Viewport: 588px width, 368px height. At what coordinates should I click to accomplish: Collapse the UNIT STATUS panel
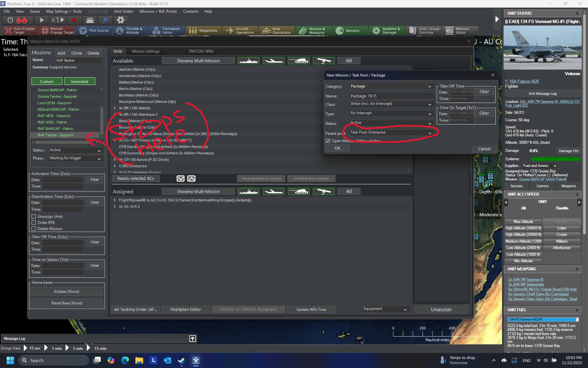pos(577,13)
